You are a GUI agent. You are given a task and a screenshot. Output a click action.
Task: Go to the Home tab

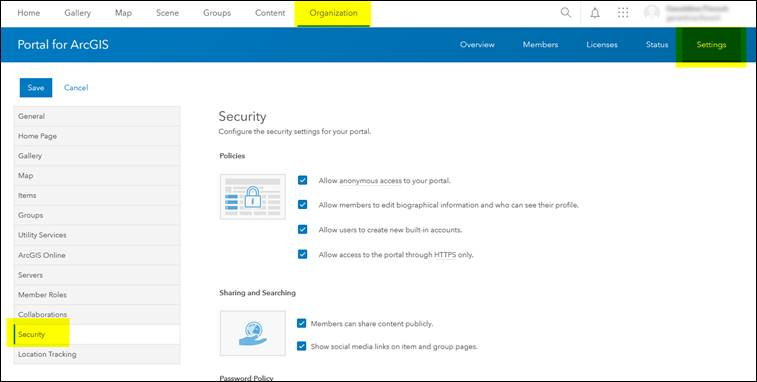click(x=28, y=13)
